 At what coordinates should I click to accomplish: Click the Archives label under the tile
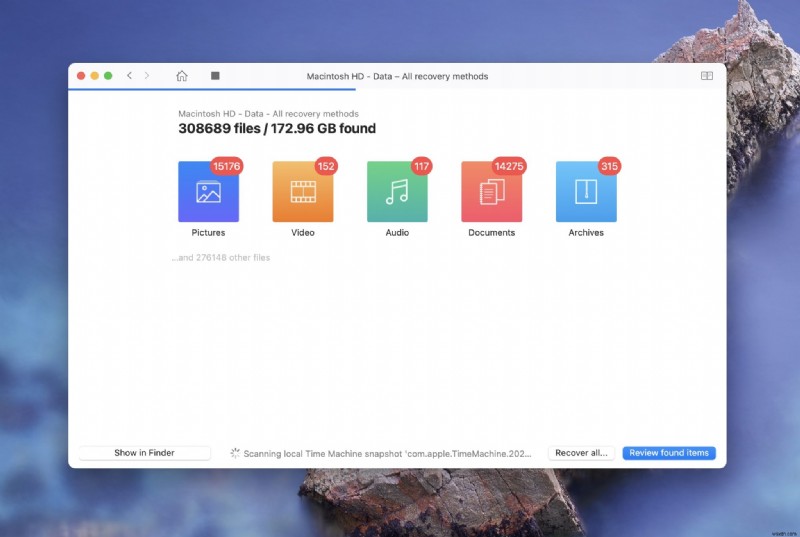(586, 233)
